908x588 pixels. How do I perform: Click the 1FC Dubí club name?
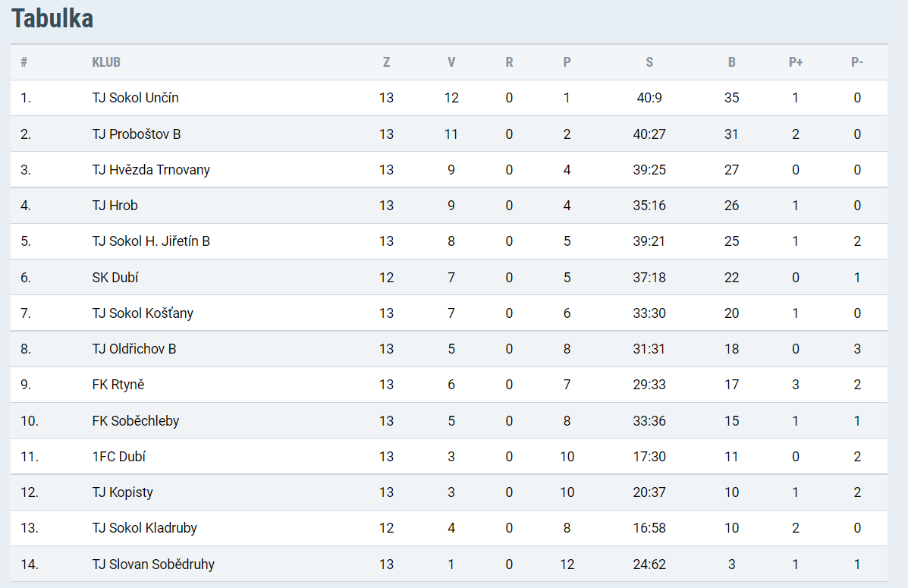[119, 457]
